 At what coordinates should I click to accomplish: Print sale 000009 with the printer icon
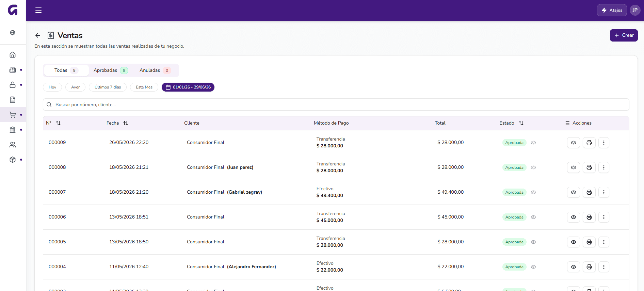pos(589,143)
